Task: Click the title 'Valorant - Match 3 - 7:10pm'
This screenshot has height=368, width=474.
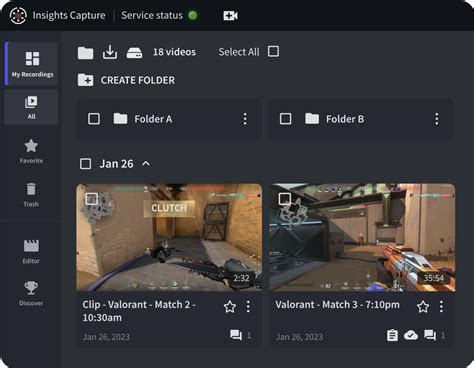Action: [337, 305]
